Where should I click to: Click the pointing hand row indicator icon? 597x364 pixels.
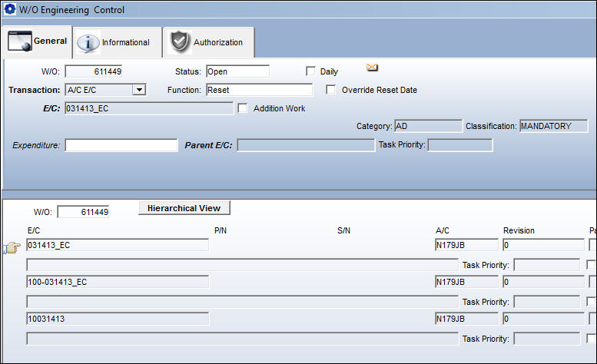(12, 247)
